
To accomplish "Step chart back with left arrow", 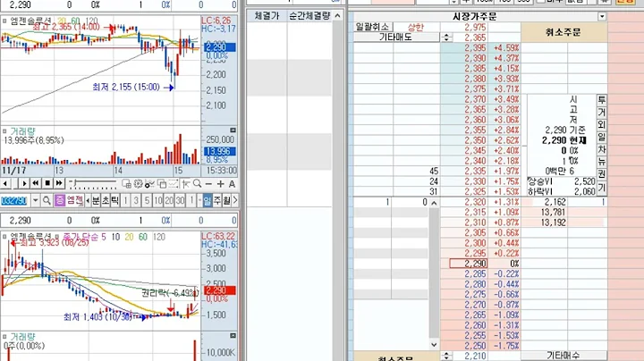I will 5,183.
